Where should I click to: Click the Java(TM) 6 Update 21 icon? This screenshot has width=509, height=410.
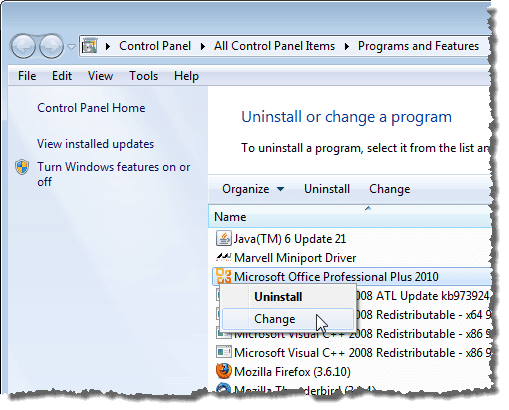[223, 239]
